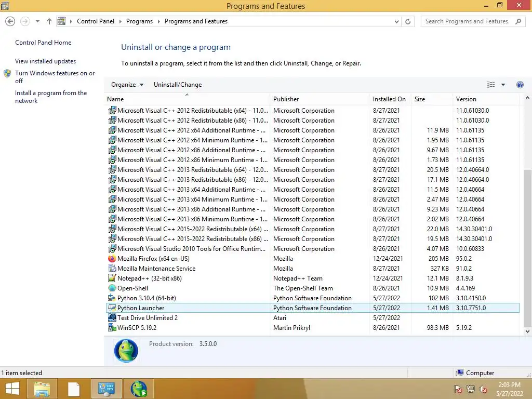Click the green gecko taskbar icon
Image resolution: width=532 pixels, height=399 pixels.
point(139,389)
